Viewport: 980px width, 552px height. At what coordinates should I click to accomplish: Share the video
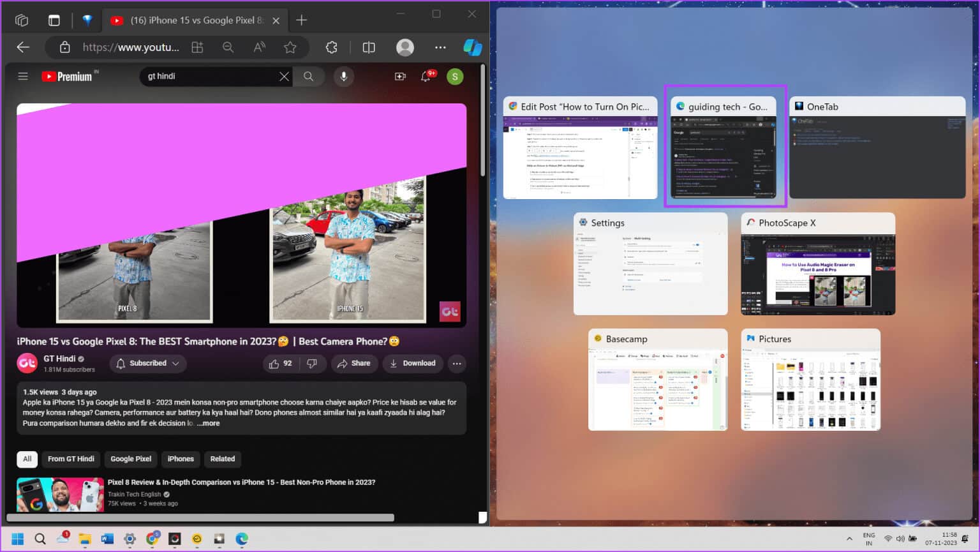click(x=354, y=364)
